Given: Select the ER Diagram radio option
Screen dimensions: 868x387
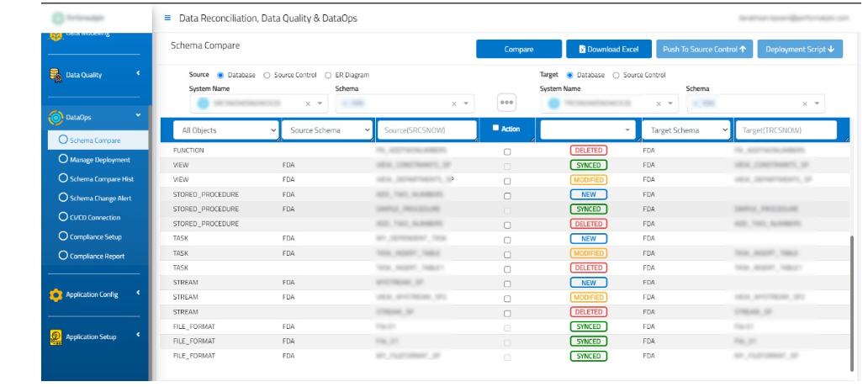Looking at the screenshot, I should [x=328, y=75].
